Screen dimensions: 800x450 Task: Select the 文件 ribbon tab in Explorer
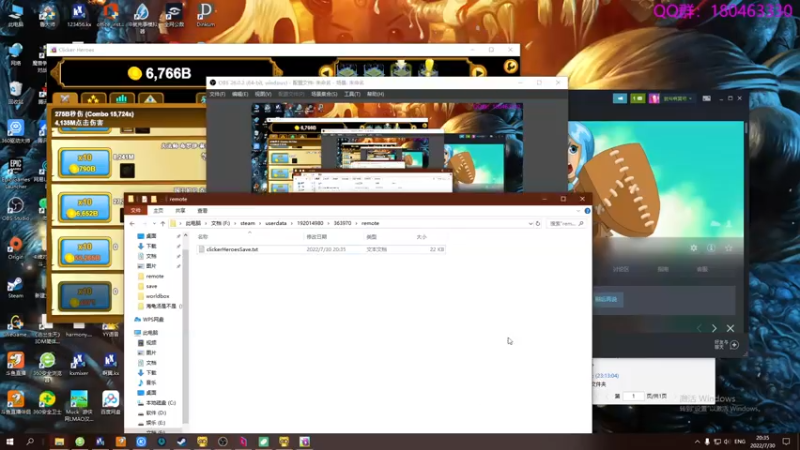(x=136, y=210)
